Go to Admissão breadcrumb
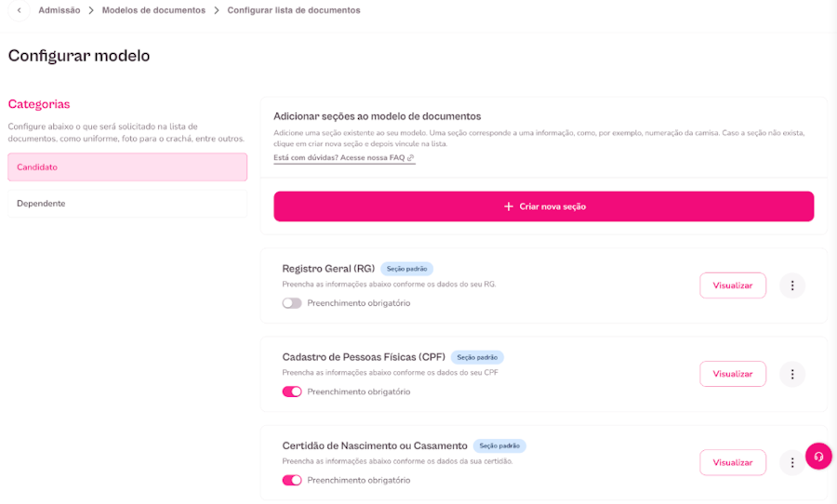The image size is (837, 504). tap(60, 10)
